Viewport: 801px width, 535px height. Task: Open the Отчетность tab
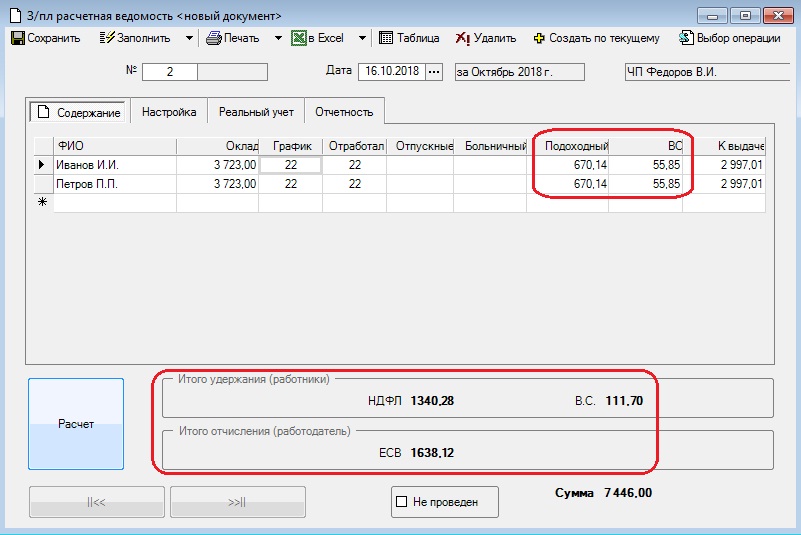pos(344,112)
